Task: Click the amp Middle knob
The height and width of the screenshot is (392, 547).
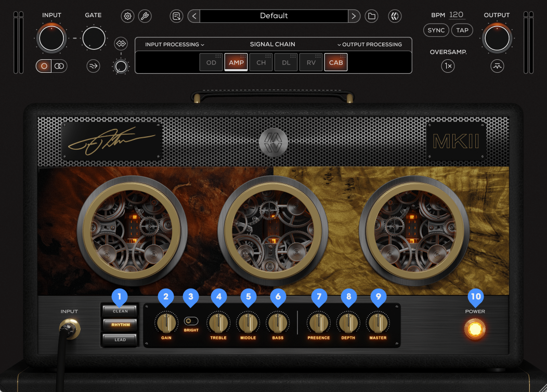Action: 248,323
